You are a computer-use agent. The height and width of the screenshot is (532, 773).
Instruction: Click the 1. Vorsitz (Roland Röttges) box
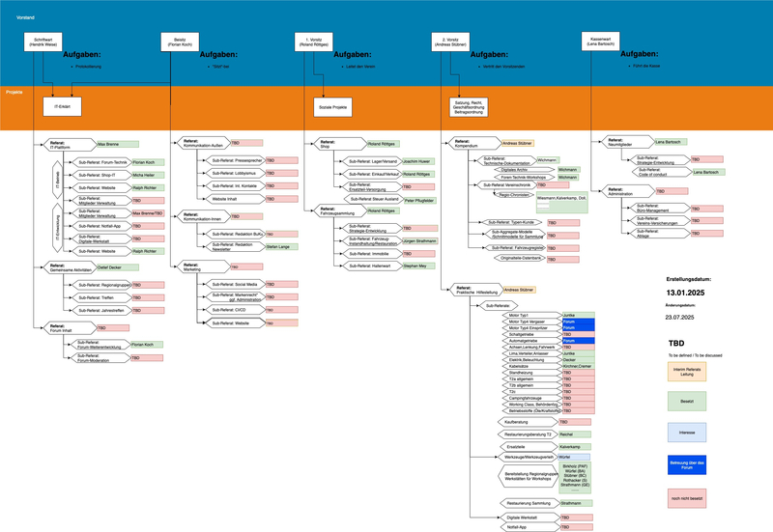click(x=313, y=42)
